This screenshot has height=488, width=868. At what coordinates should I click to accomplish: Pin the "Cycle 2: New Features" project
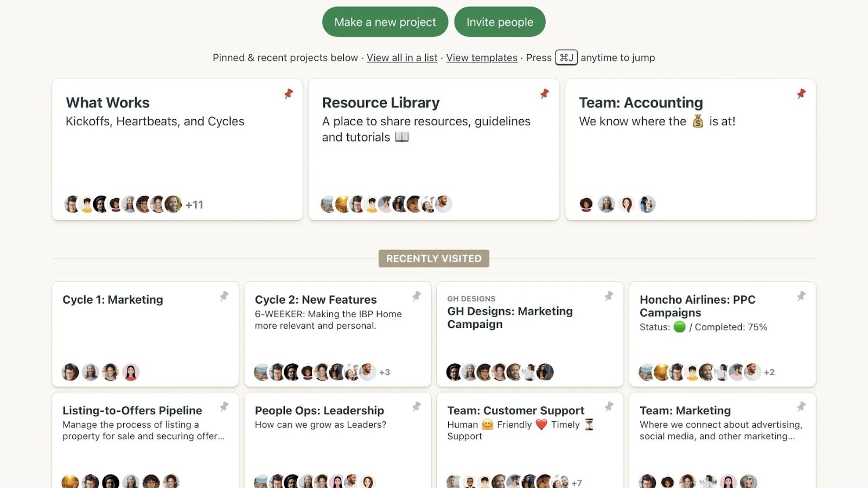point(416,296)
